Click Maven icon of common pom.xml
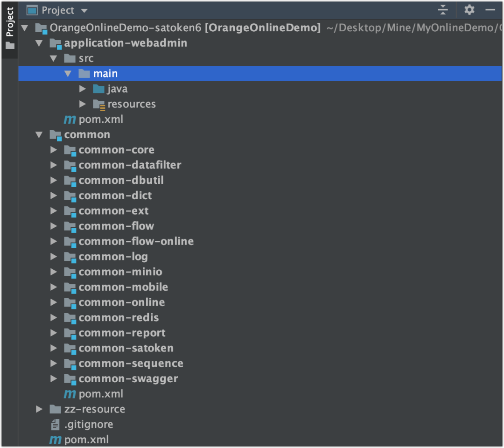The image size is (504, 448). [x=70, y=394]
